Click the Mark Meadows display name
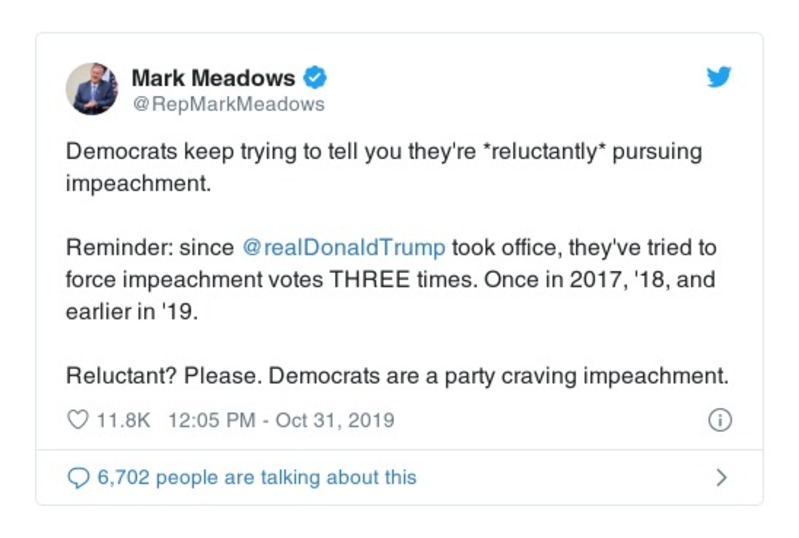 213,77
